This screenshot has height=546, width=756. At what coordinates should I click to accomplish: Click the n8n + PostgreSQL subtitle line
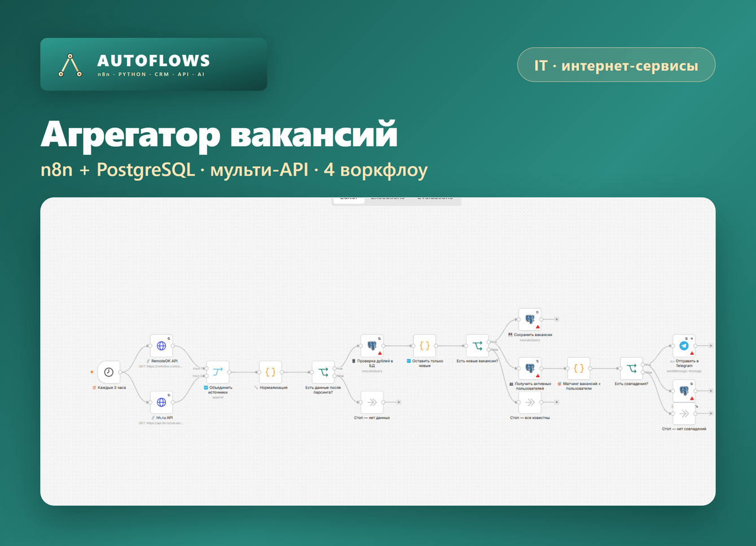point(234,169)
